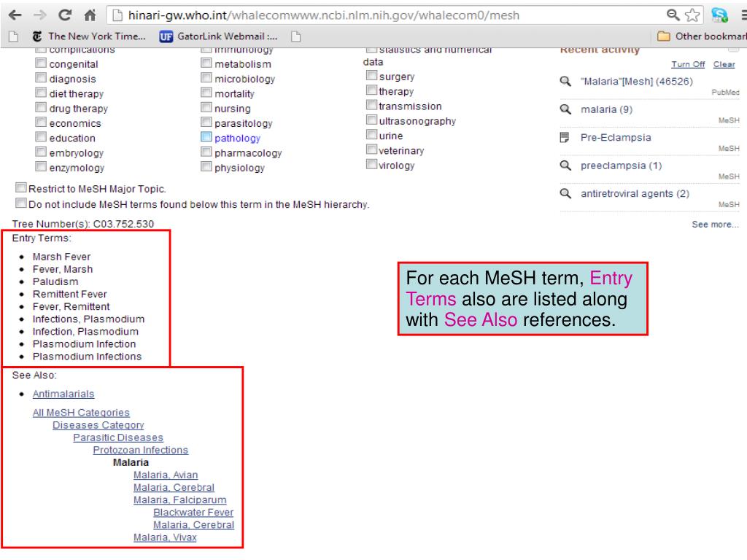Bookmark this page with the star icon
This screenshot has width=747, height=560.
[x=692, y=15]
